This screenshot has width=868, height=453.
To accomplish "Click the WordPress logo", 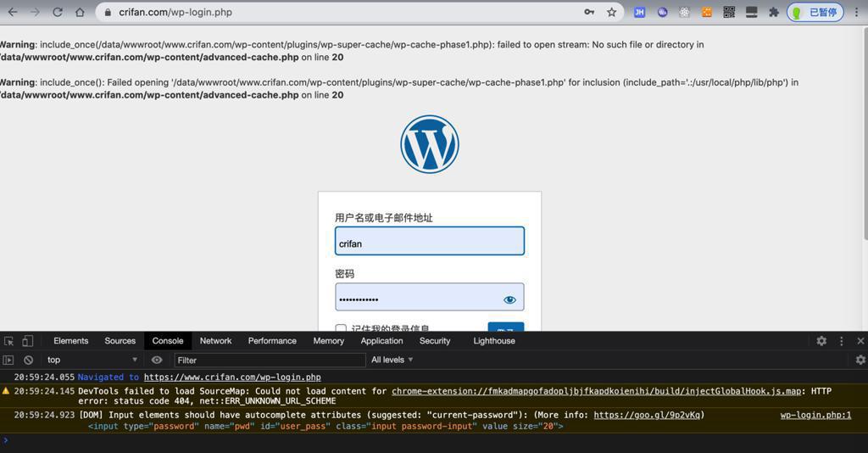I will [x=430, y=144].
